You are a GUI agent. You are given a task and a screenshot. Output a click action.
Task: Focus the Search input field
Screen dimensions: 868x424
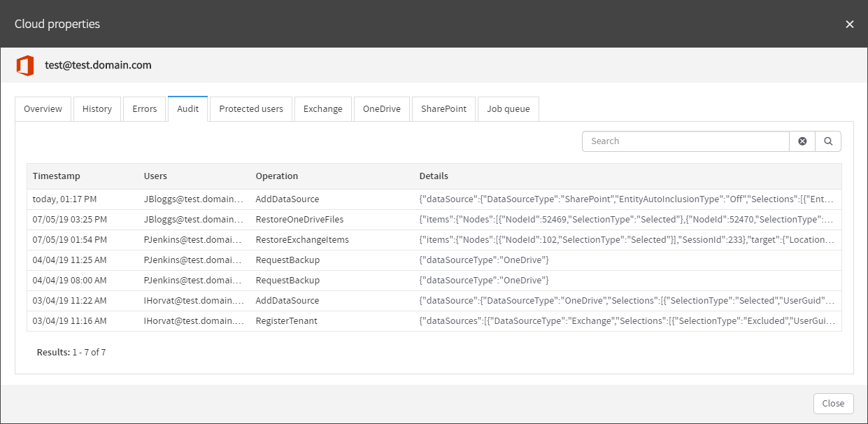click(685, 141)
